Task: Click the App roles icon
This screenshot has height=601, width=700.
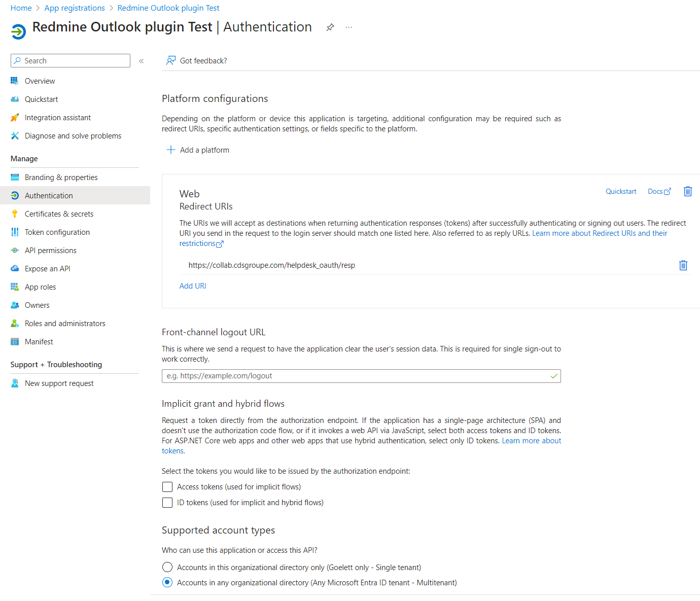Action: point(15,287)
